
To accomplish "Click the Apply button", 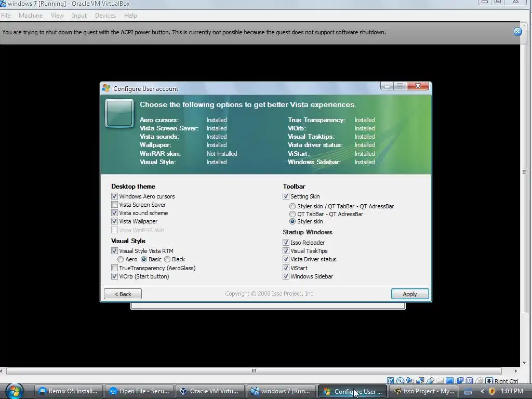I will click(x=410, y=294).
